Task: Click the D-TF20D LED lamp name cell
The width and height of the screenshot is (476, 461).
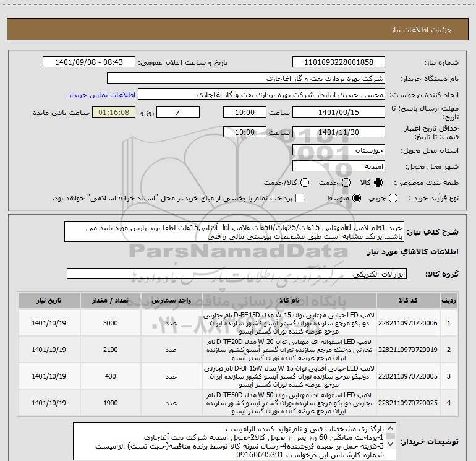Action: pyautogui.click(x=289, y=350)
